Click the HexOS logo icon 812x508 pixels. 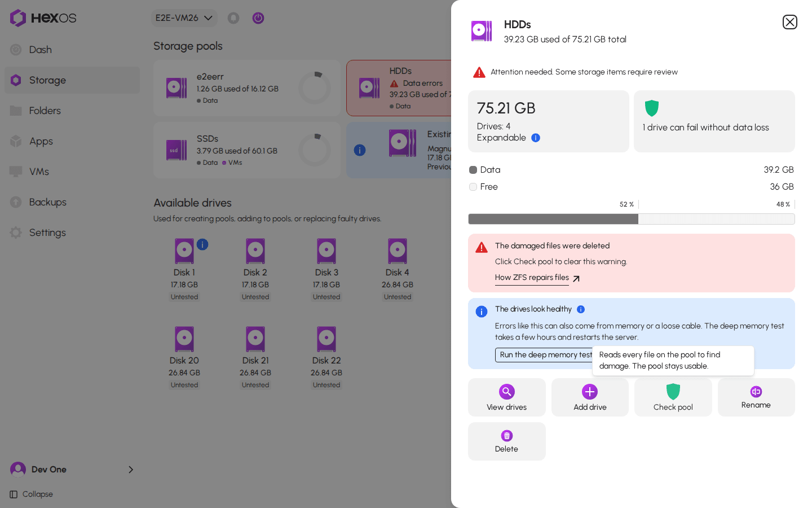coord(18,18)
